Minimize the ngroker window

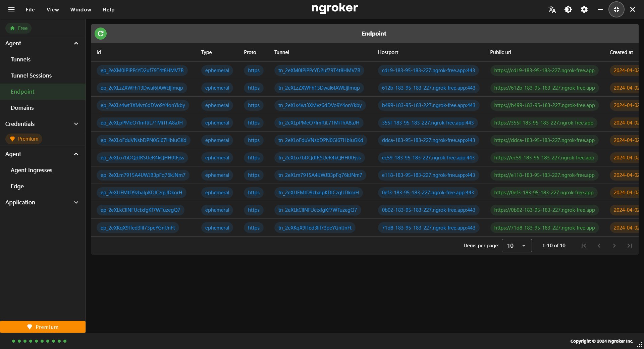[600, 9]
